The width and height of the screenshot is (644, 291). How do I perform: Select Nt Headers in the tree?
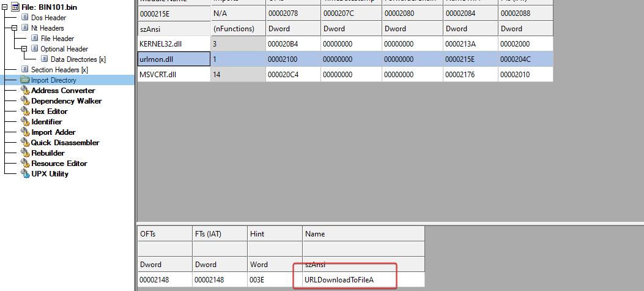point(47,28)
